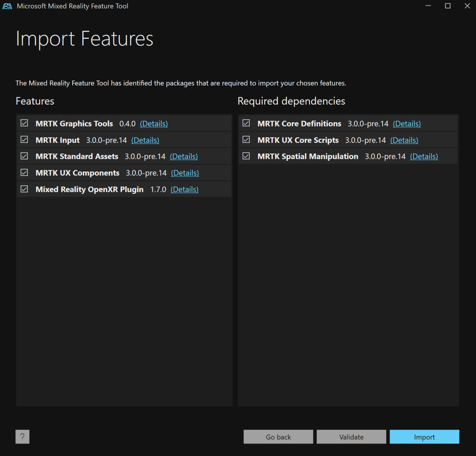The height and width of the screenshot is (456, 476).
Task: Uncheck MRTK UX Core Scripts dependency
Action: (246, 140)
